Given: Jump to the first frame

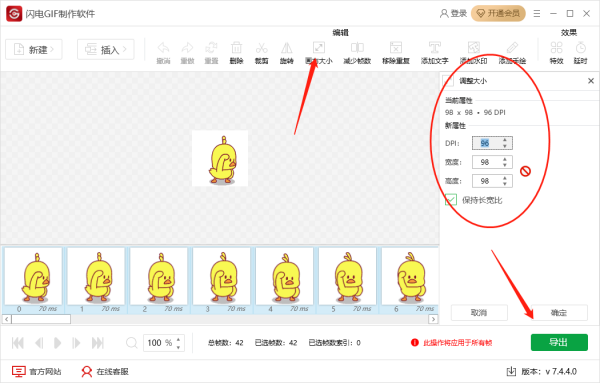Looking at the screenshot, I should [x=18, y=343].
